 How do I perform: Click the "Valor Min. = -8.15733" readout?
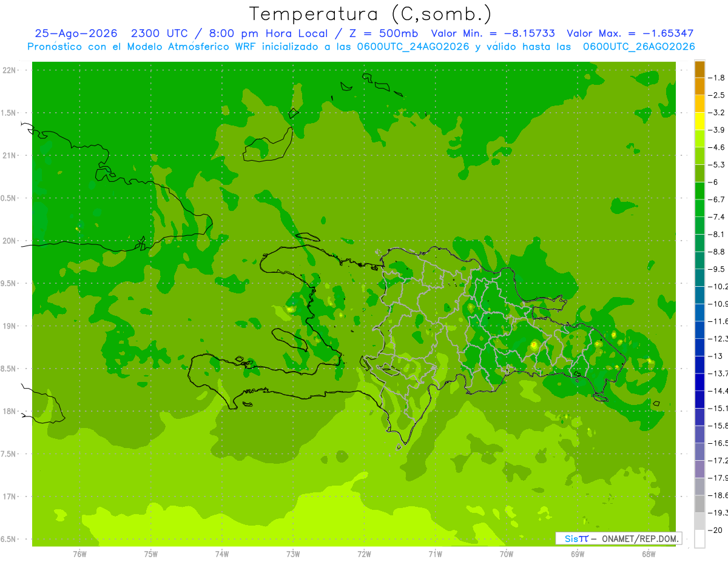point(493,34)
